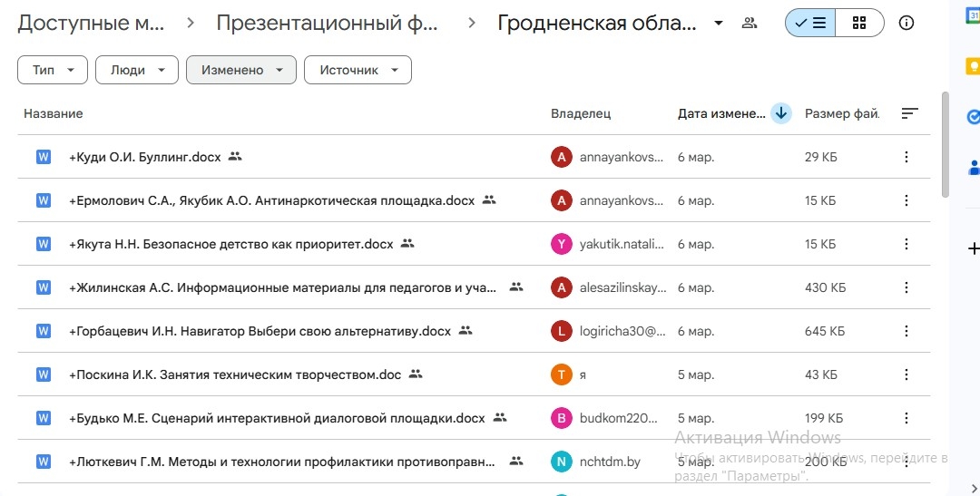980x496 pixels.
Task: Open file Якута Н.Н. Безопасное детство как приоритет.docx
Action: click(231, 244)
